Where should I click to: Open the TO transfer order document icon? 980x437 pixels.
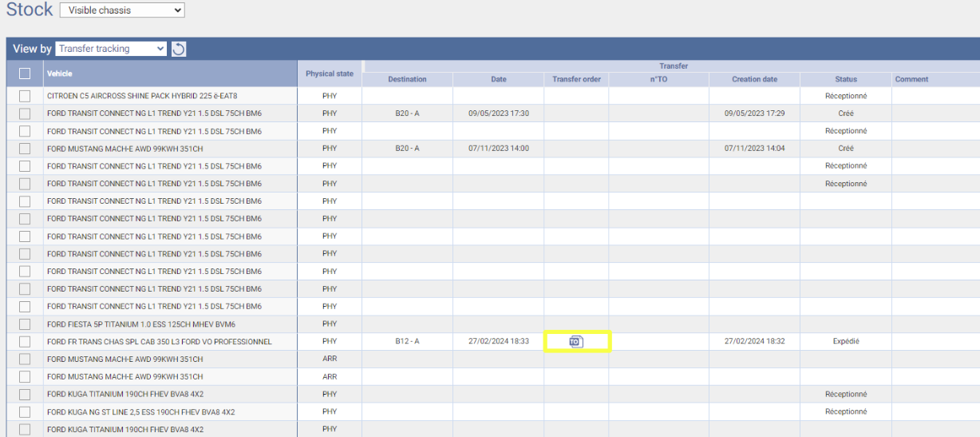[576, 342]
